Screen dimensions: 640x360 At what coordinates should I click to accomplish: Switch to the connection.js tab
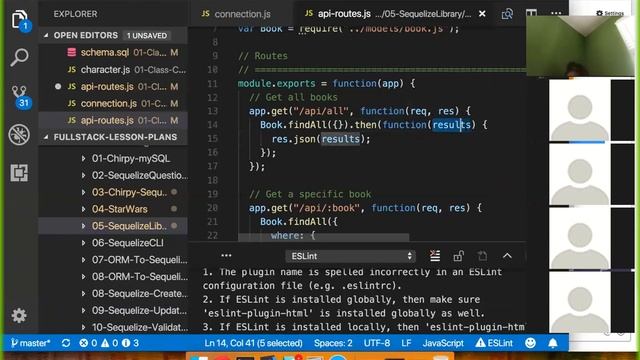[x=236, y=14]
